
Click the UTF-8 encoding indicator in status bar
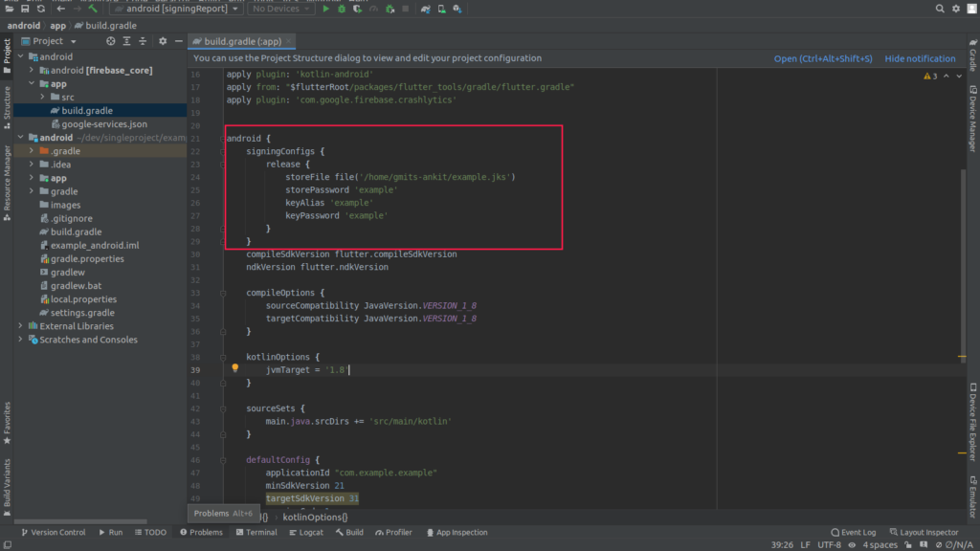tap(829, 543)
